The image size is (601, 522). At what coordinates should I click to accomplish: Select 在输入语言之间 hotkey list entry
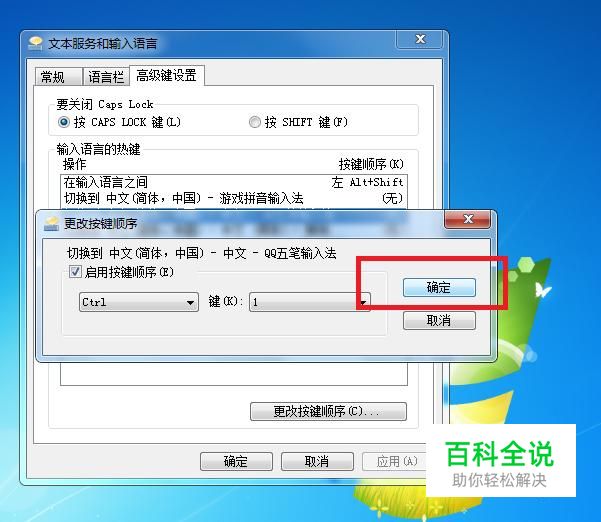(x=234, y=182)
